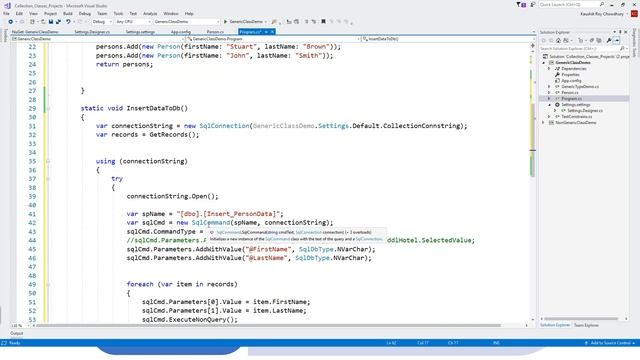Open the Debug menu
The image size is (640, 360).
click(x=85, y=13)
